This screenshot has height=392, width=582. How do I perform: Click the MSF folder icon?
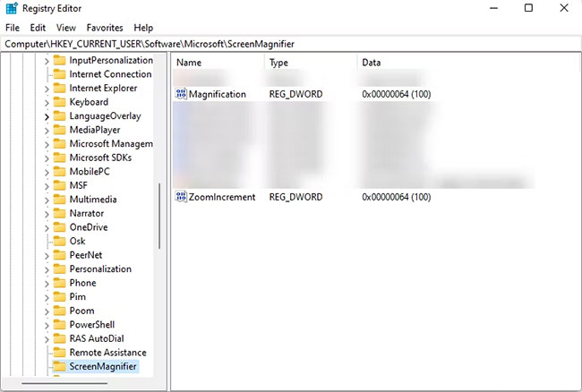point(59,185)
